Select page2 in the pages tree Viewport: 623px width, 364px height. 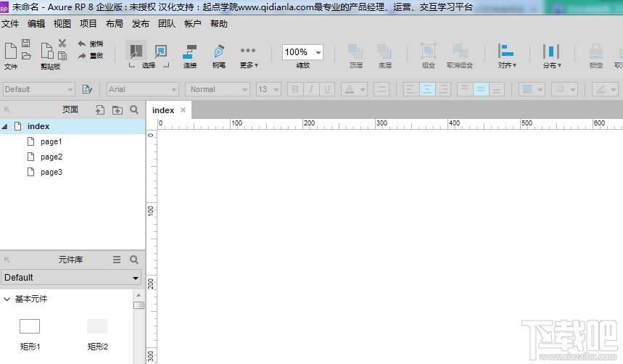point(51,157)
